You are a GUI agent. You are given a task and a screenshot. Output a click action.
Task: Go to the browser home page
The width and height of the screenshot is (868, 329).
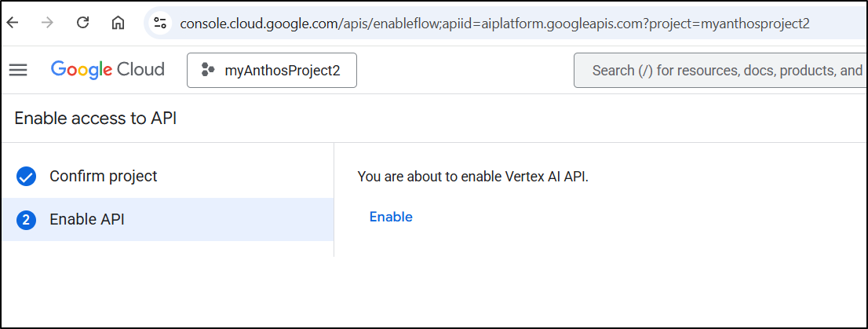(118, 23)
